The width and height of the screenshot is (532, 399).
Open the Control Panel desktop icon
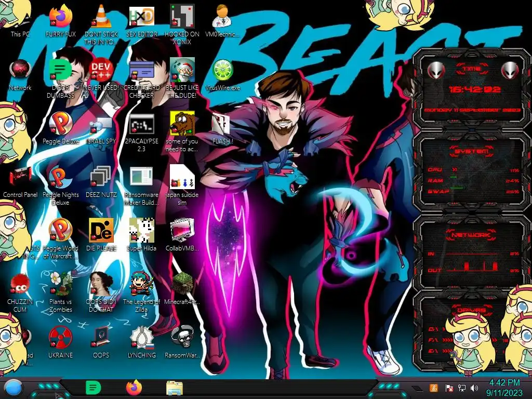(x=20, y=181)
